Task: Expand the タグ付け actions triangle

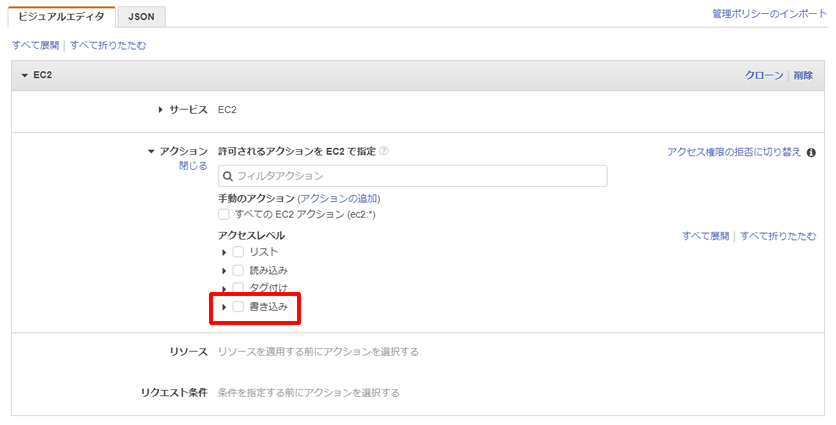Action: [x=224, y=288]
